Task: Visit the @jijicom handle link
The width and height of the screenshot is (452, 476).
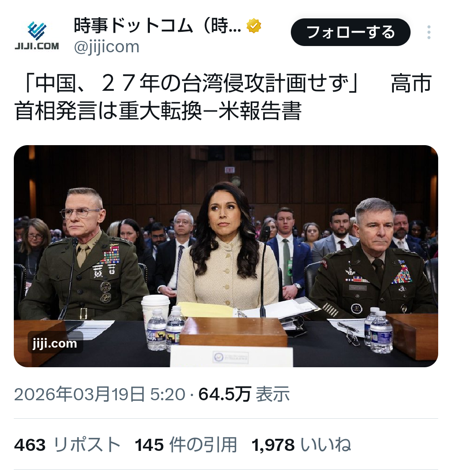Action: pos(107,47)
